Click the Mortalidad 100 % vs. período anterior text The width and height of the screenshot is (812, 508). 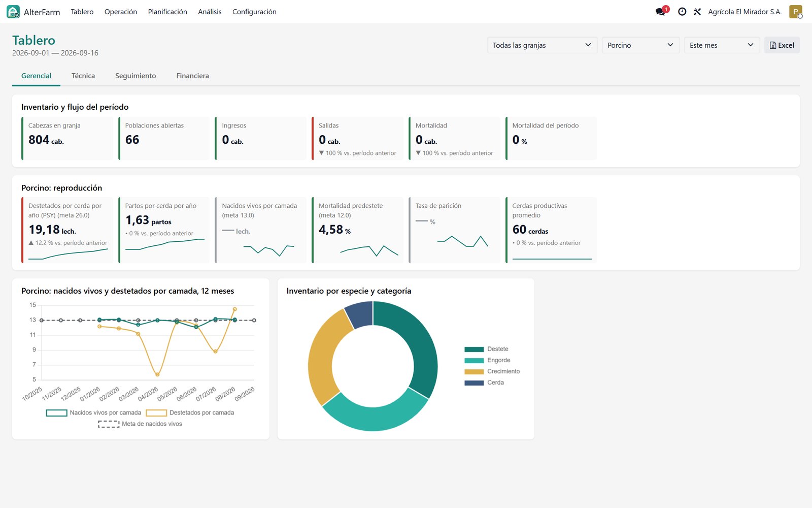(454, 153)
